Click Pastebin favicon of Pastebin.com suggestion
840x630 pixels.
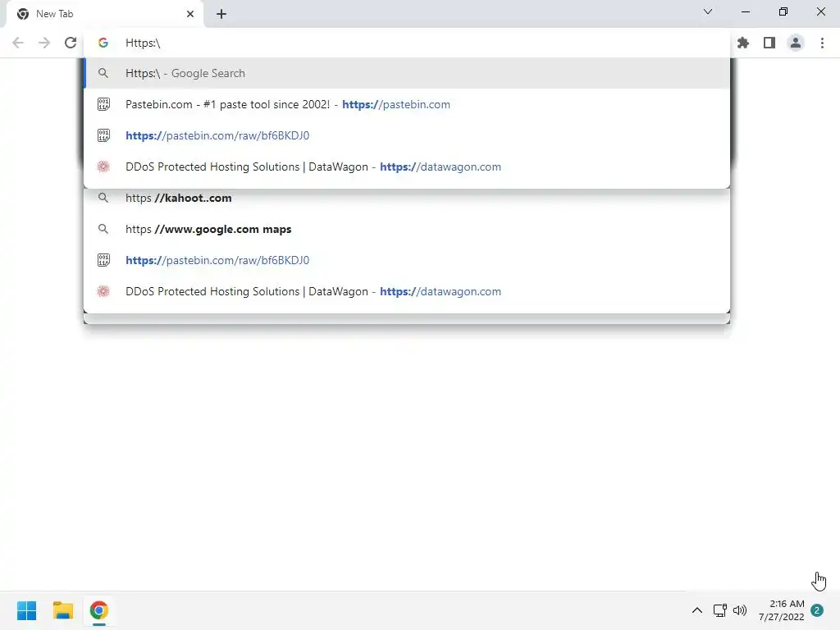click(103, 104)
